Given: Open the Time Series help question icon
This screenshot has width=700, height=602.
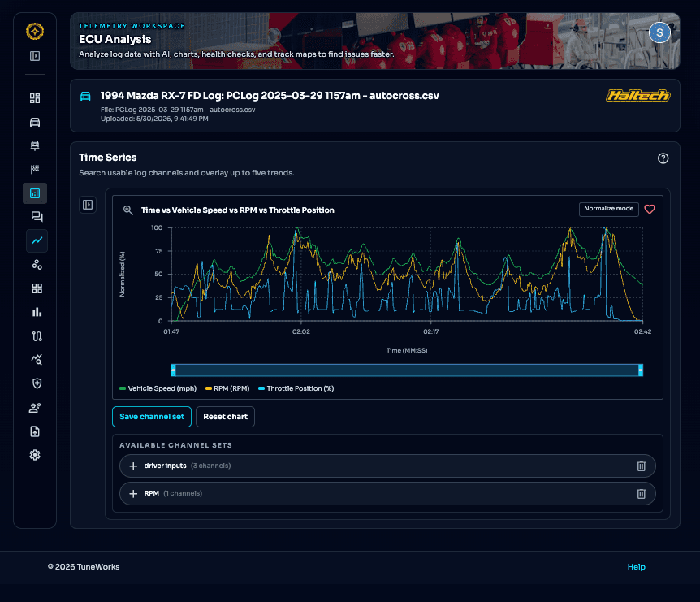Looking at the screenshot, I should coord(663,158).
